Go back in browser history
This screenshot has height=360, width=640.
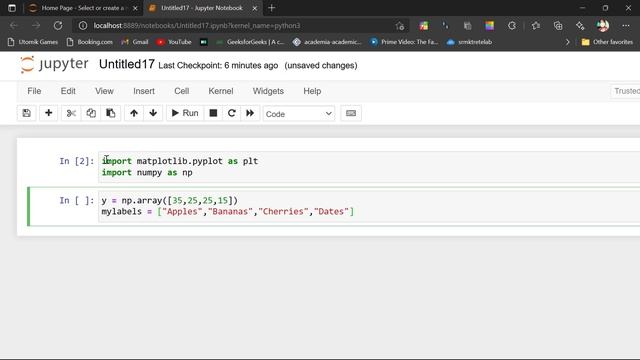point(14,26)
